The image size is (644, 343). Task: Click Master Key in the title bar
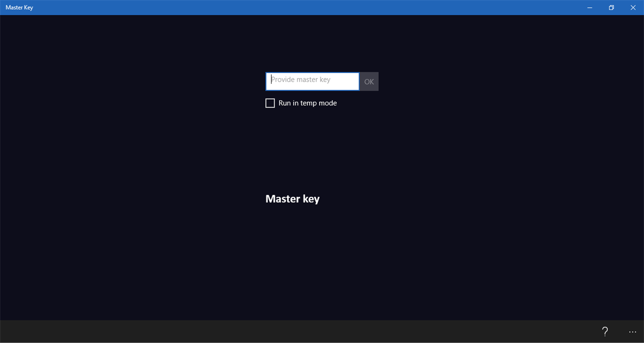[x=19, y=7]
